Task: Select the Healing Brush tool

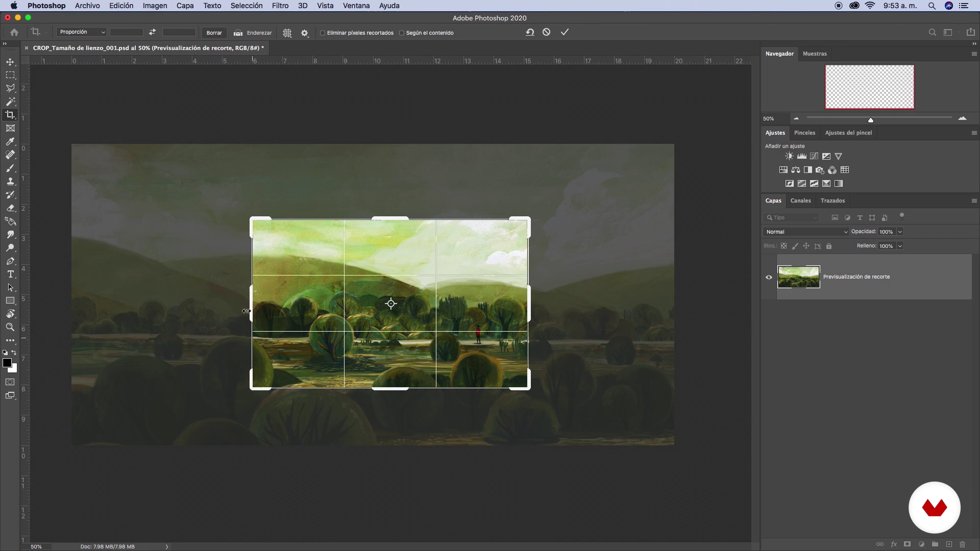Action: point(10,155)
